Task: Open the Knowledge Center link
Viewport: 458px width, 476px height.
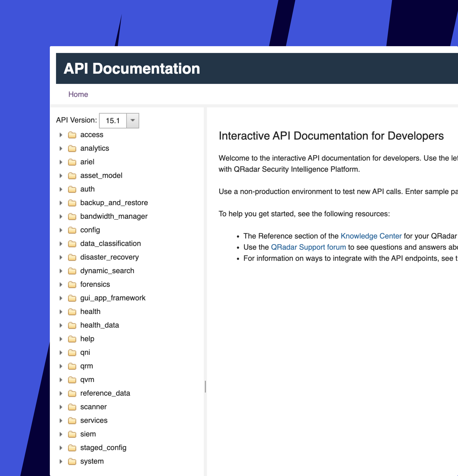Action: [371, 236]
